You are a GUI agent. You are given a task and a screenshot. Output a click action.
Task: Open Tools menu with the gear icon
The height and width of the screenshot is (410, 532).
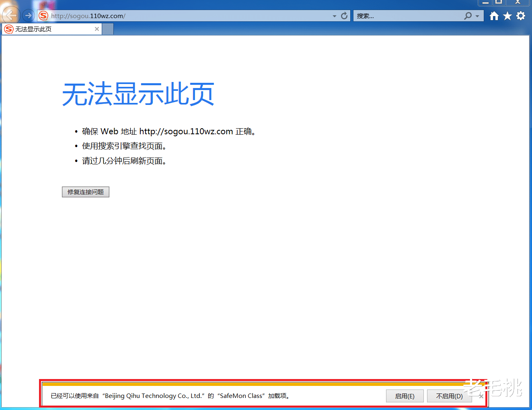[x=521, y=16]
